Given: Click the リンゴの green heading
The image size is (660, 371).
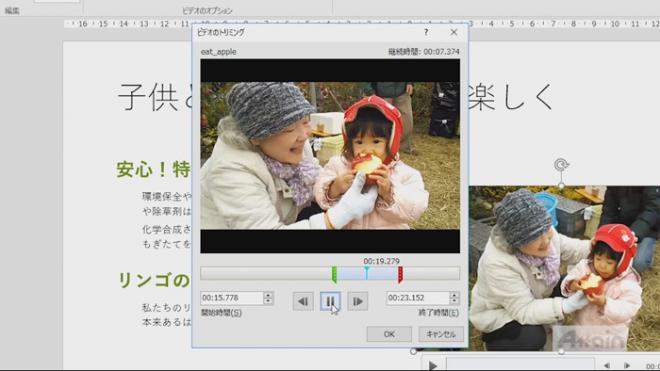Looking at the screenshot, I should click(154, 280).
